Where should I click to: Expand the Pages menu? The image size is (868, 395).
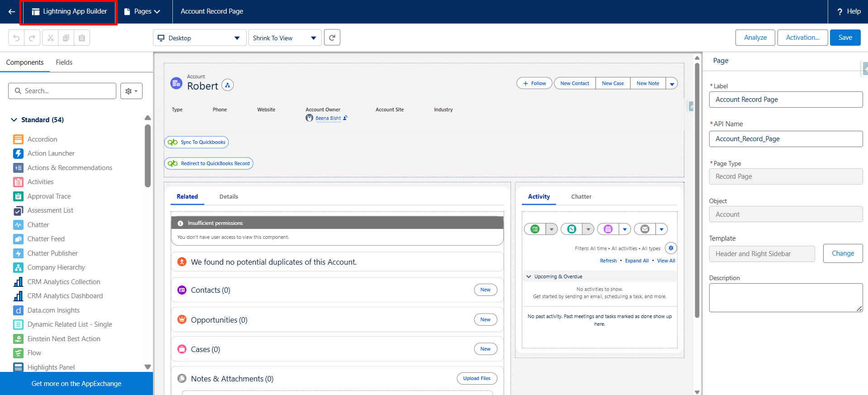pyautogui.click(x=142, y=11)
